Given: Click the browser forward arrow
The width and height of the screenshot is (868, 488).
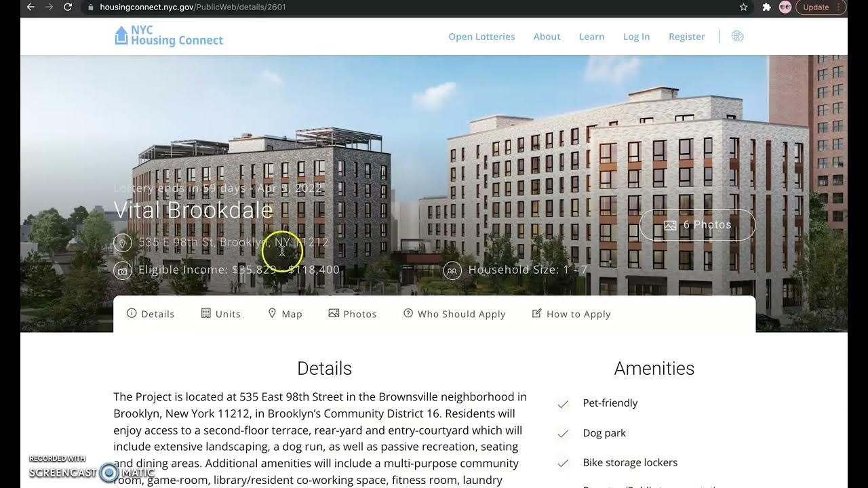Looking at the screenshot, I should 49,7.
